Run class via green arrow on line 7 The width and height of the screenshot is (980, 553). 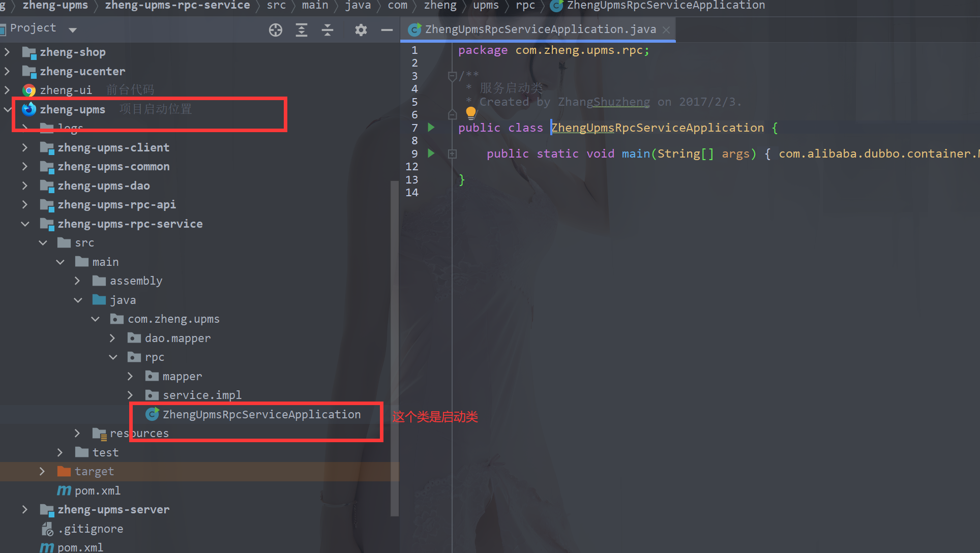pos(431,127)
